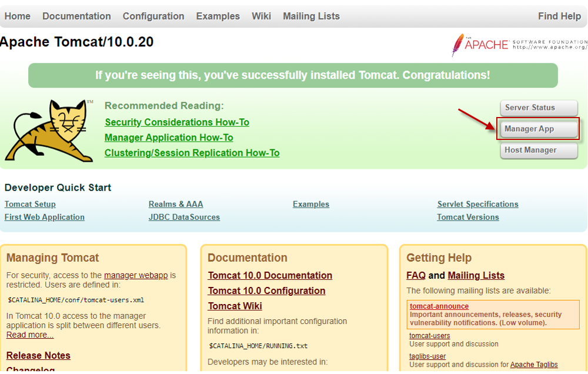Open Security Considerations How-To link

click(177, 122)
